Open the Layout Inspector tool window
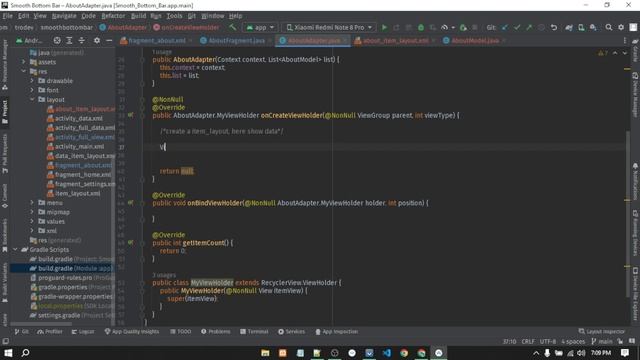 pyautogui.click(x=602, y=331)
